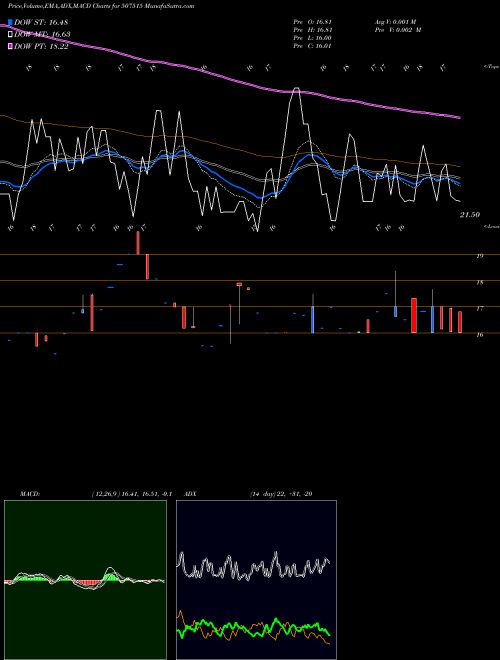Viewport: 500px width, 660px height.
Task: Select the 'DOW PT: 18.22' legend label
Action: tap(41, 47)
